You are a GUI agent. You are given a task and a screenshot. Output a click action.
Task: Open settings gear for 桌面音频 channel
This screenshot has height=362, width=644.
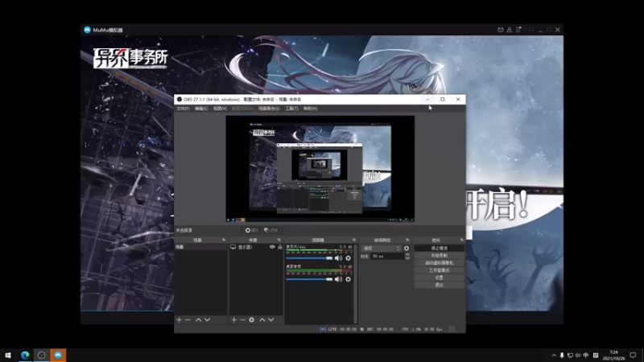pos(349,279)
